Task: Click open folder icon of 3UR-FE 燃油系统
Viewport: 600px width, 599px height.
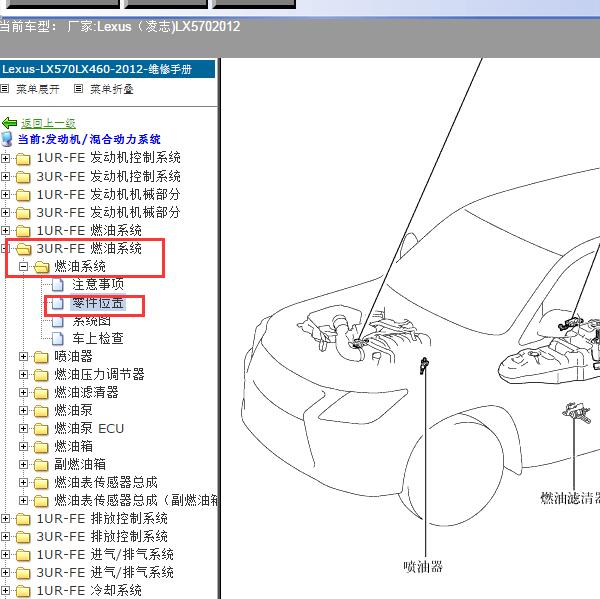Action: pyautogui.click(x=24, y=249)
